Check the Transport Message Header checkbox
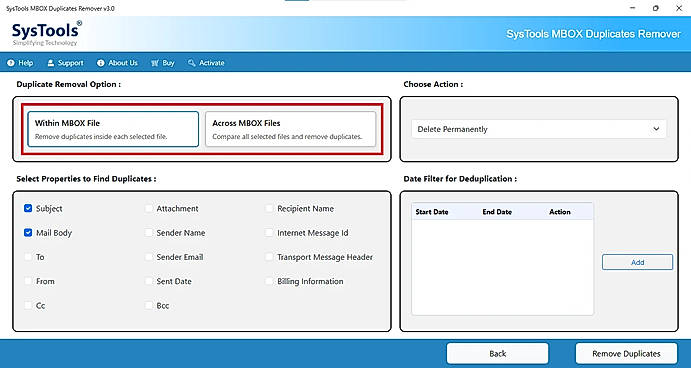The height and width of the screenshot is (368, 691). tap(269, 257)
